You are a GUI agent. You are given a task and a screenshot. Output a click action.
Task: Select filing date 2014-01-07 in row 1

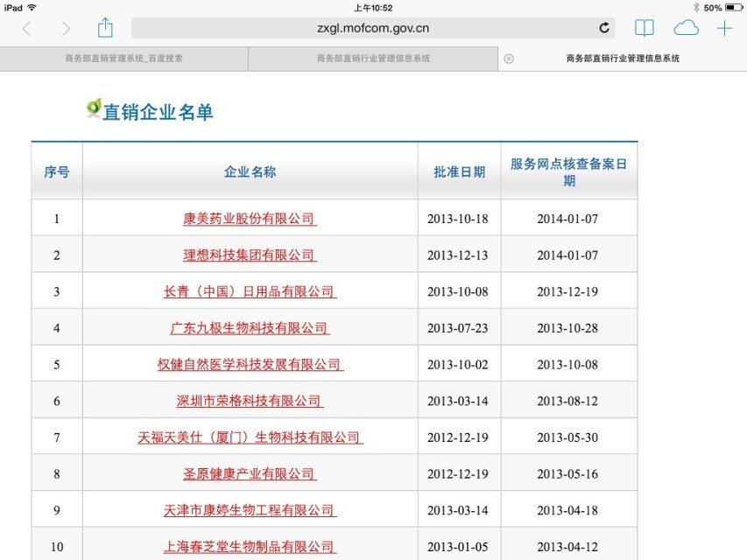coord(567,219)
